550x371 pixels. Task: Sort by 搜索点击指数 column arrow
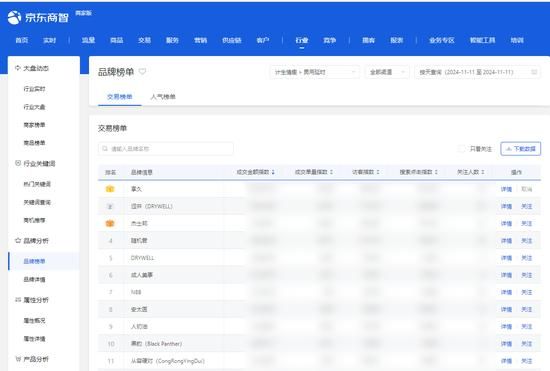pos(436,172)
